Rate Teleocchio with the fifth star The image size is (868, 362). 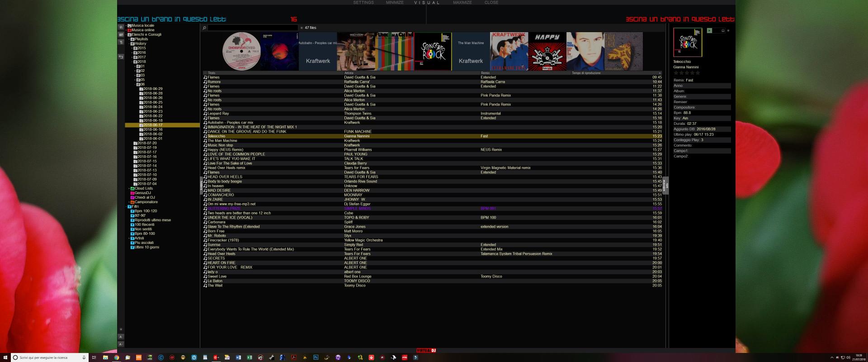[x=698, y=73]
